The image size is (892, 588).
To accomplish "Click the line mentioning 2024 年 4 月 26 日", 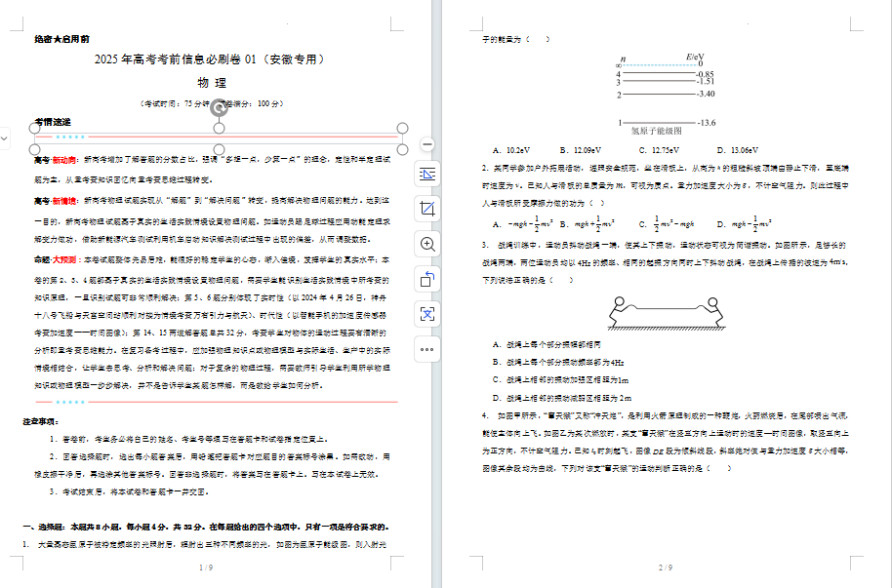I will (211, 297).
